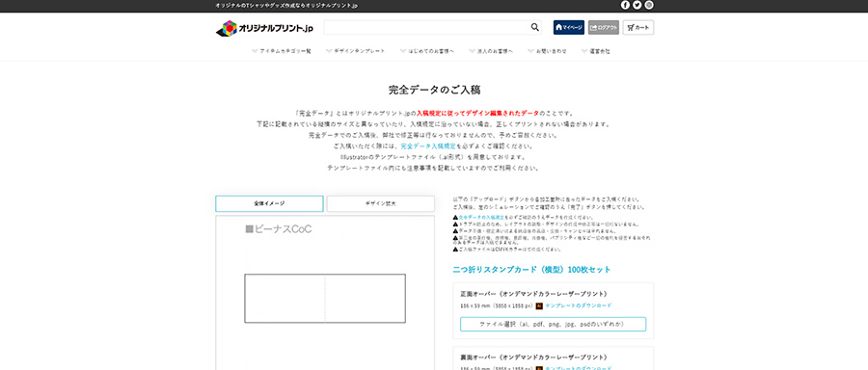The height and width of the screenshot is (370, 868).
Task: Click the stamp card preview image
Action: pyautogui.click(x=325, y=298)
